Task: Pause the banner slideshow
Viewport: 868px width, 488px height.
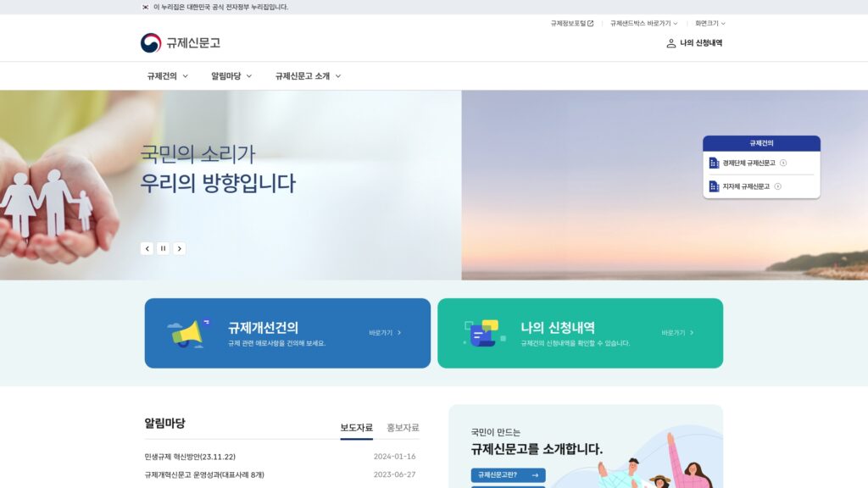Action: click(x=163, y=248)
